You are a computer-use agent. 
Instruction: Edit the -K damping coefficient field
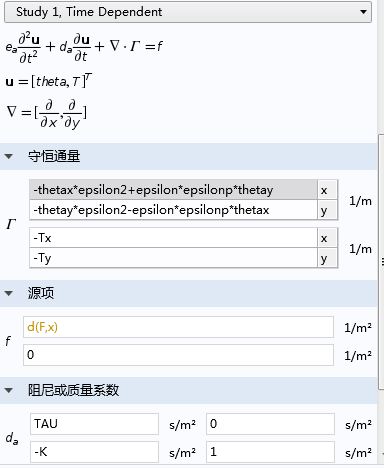(94, 452)
